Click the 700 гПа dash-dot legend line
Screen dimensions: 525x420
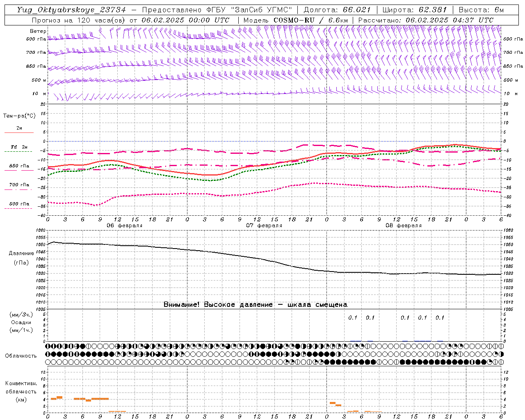pos(18,189)
